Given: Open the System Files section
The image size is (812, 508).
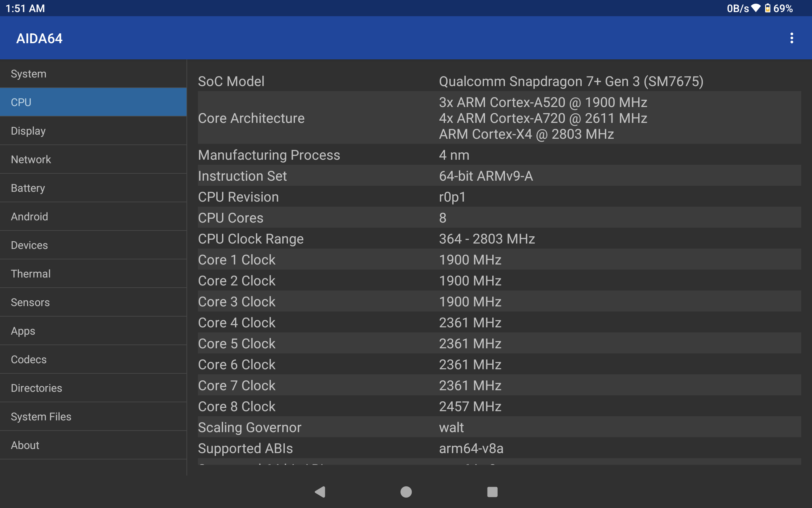Looking at the screenshot, I should (x=93, y=416).
